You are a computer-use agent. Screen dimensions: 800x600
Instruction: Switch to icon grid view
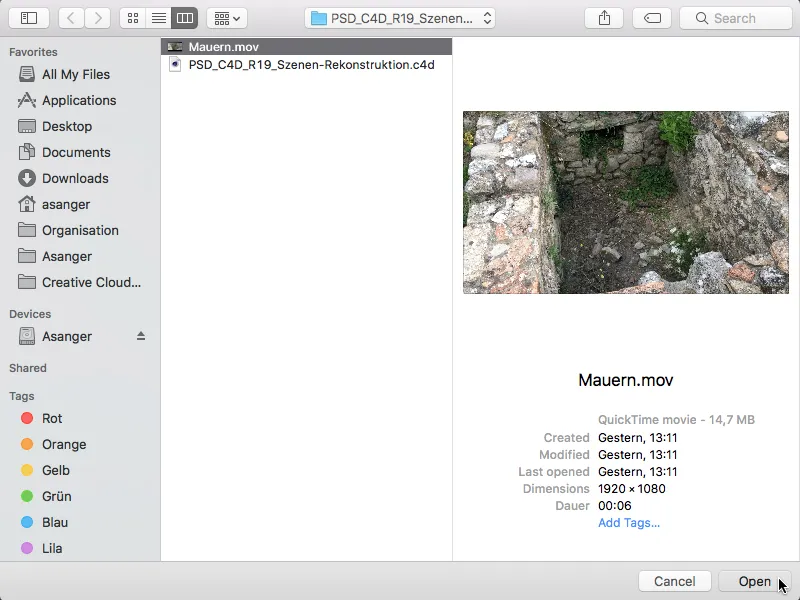133,18
